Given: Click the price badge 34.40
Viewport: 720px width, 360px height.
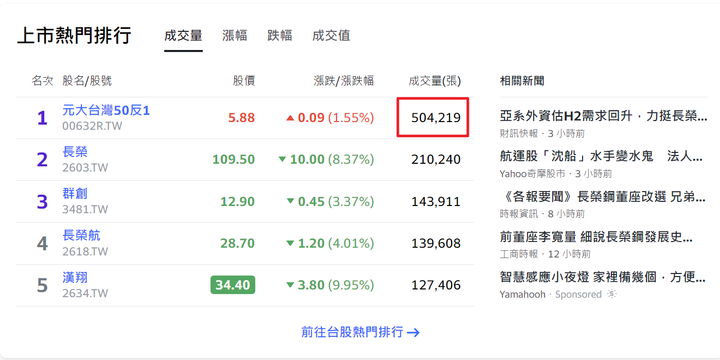Looking at the screenshot, I should point(233,285).
